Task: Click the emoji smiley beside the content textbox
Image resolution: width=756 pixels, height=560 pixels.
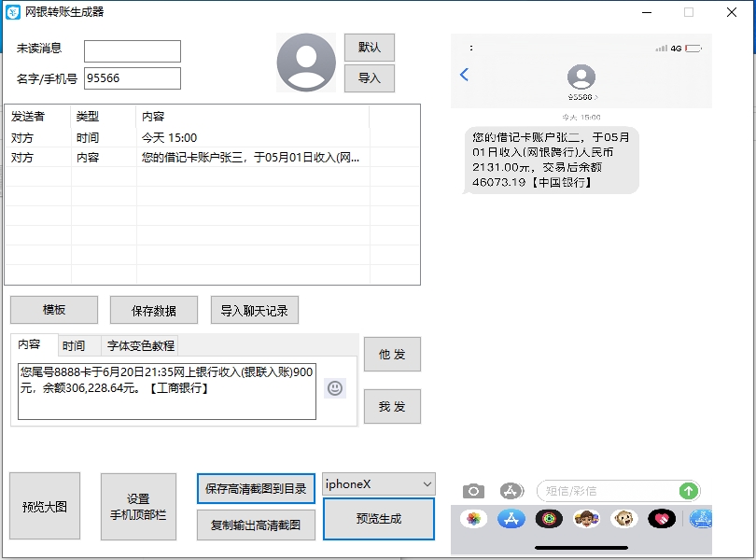Action: coord(335,386)
